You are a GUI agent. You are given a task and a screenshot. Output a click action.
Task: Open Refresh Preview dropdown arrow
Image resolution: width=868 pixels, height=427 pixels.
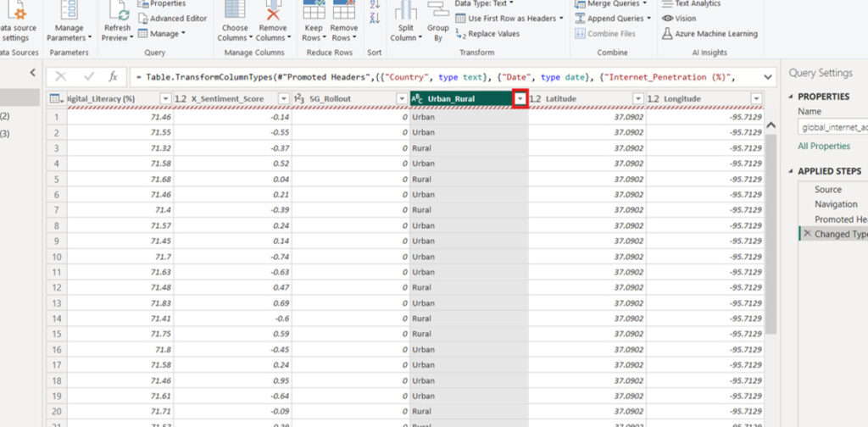point(131,38)
